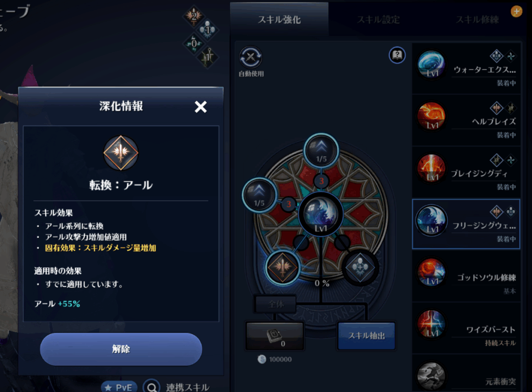Image resolution: width=532 pixels, height=392 pixels.
Task: Toggle the 自動使用 auto-use icon
Action: (x=251, y=57)
